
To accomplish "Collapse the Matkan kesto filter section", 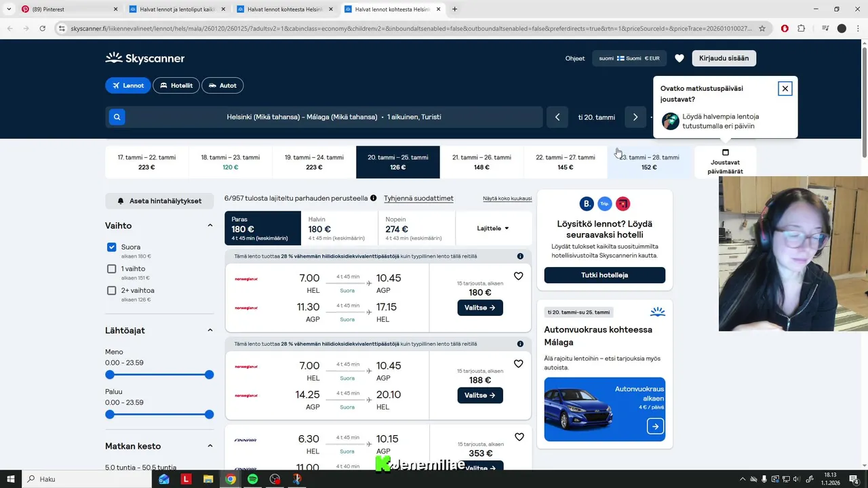I will pyautogui.click(x=210, y=446).
